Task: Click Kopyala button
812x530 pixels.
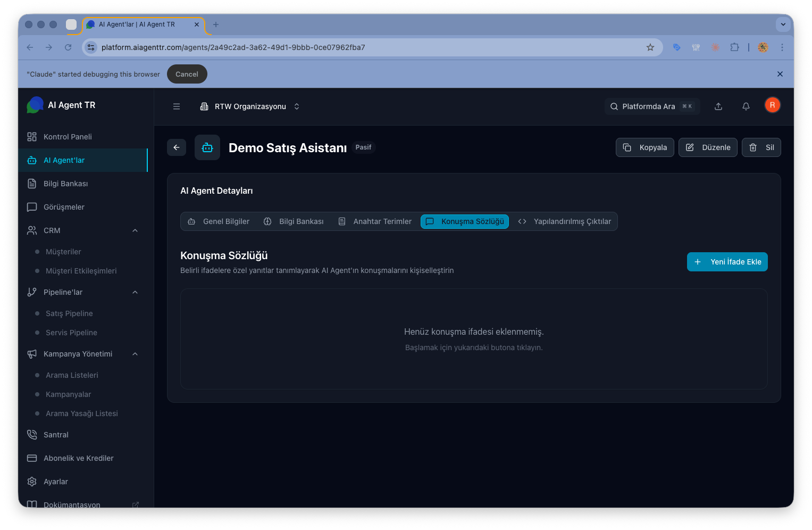Action: click(x=644, y=147)
